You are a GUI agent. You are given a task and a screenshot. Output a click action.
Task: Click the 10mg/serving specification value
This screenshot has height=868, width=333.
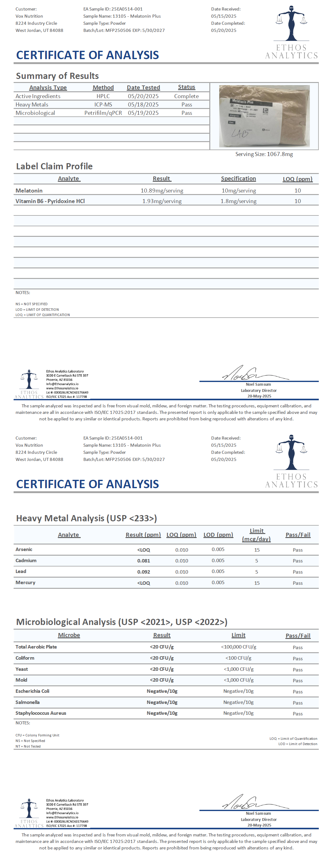[x=239, y=191]
